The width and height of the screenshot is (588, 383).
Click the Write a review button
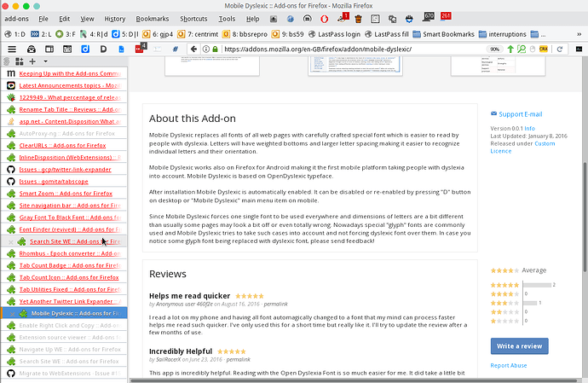pos(519,346)
